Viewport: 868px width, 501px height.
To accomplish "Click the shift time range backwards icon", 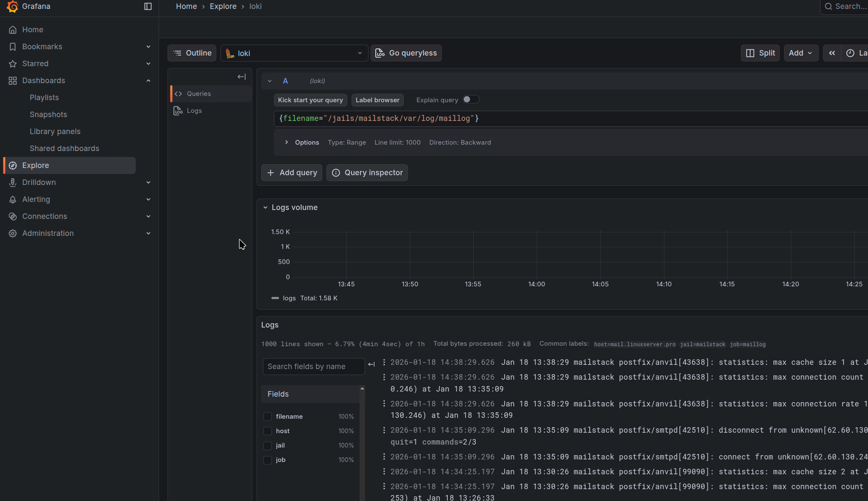I will coord(832,53).
